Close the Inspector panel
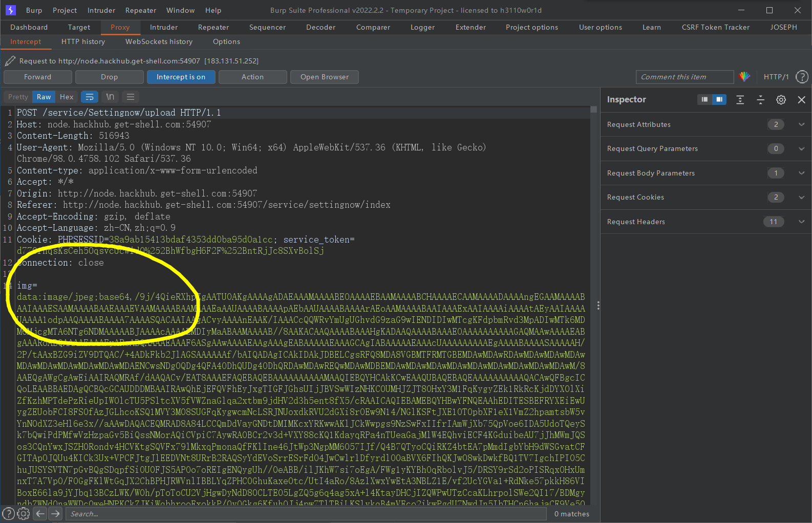 [801, 100]
